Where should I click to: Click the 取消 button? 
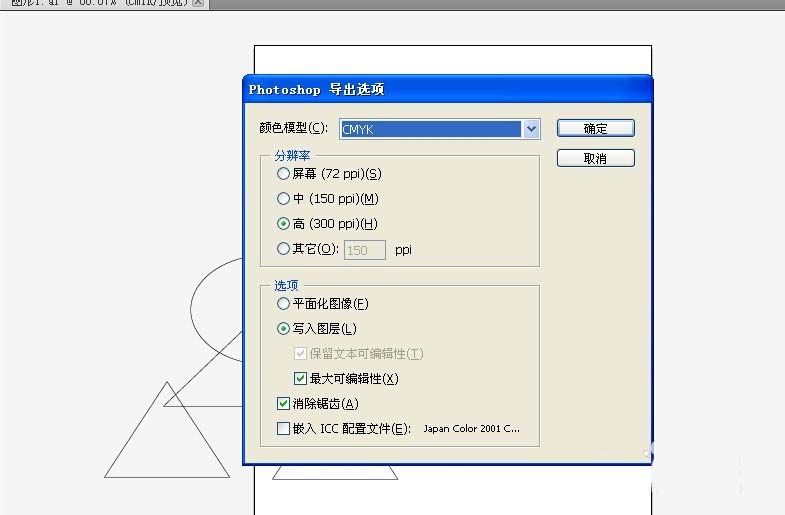point(595,158)
